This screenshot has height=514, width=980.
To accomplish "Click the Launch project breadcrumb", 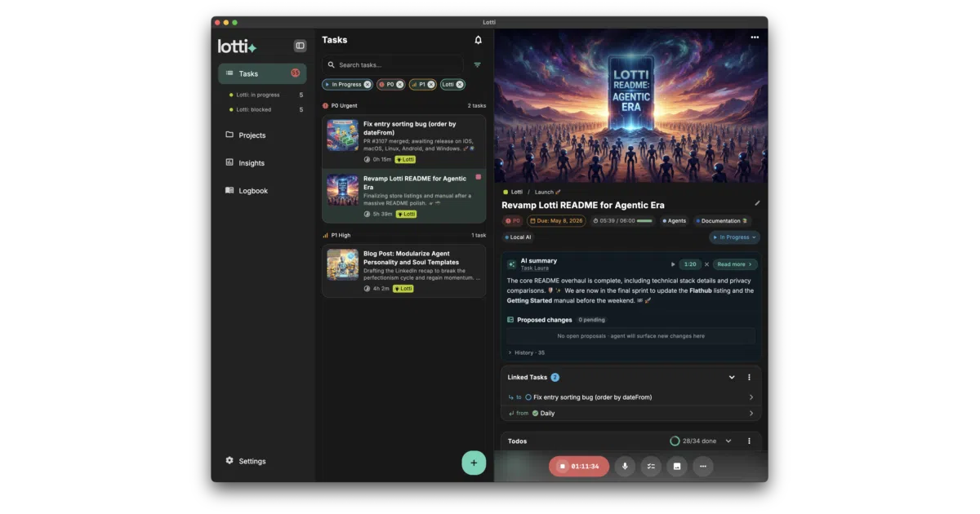I will click(x=547, y=192).
